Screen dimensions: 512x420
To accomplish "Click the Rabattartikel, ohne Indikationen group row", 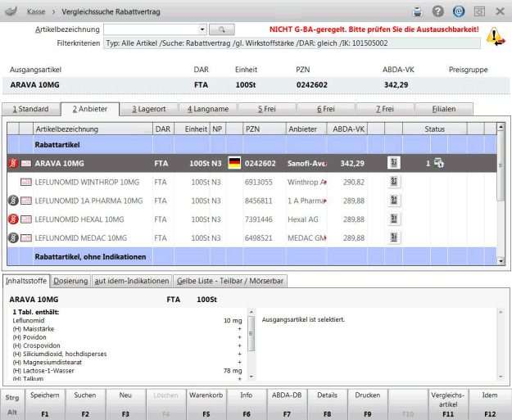I will [x=251, y=256].
